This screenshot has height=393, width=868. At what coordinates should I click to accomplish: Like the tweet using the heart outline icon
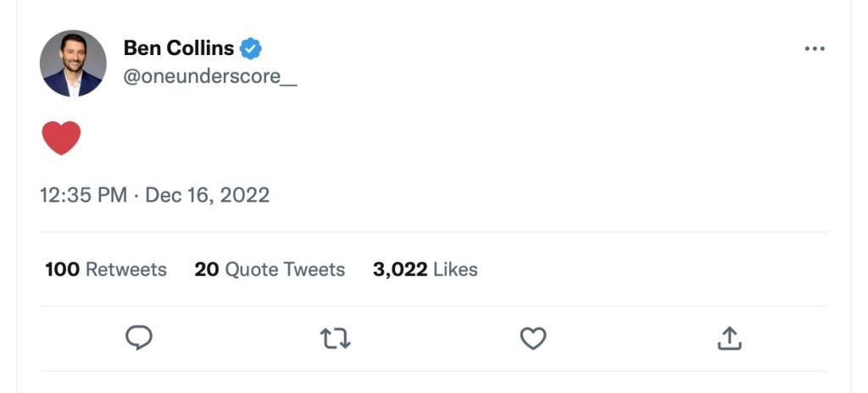point(532,339)
